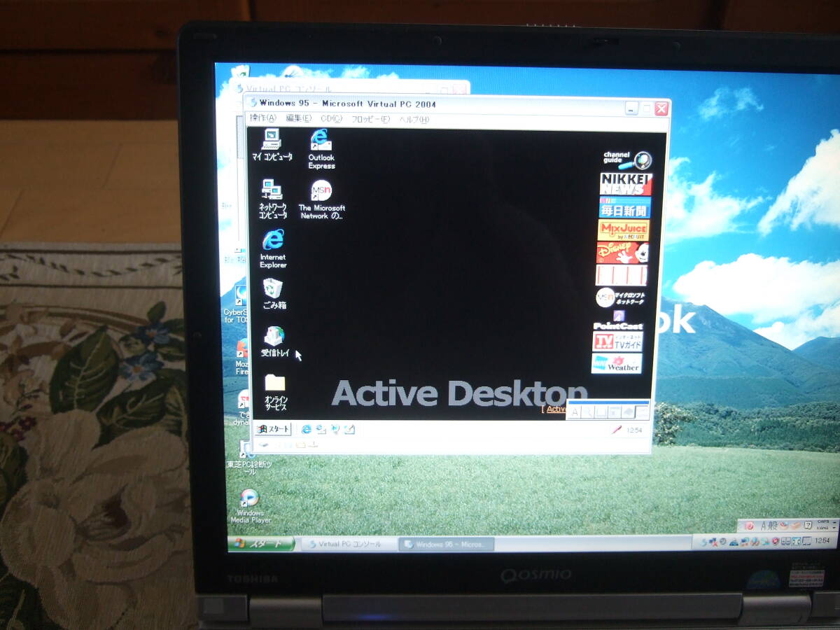Open the Disney channel
Image resolution: width=840 pixels, height=630 pixels.
tap(622, 252)
